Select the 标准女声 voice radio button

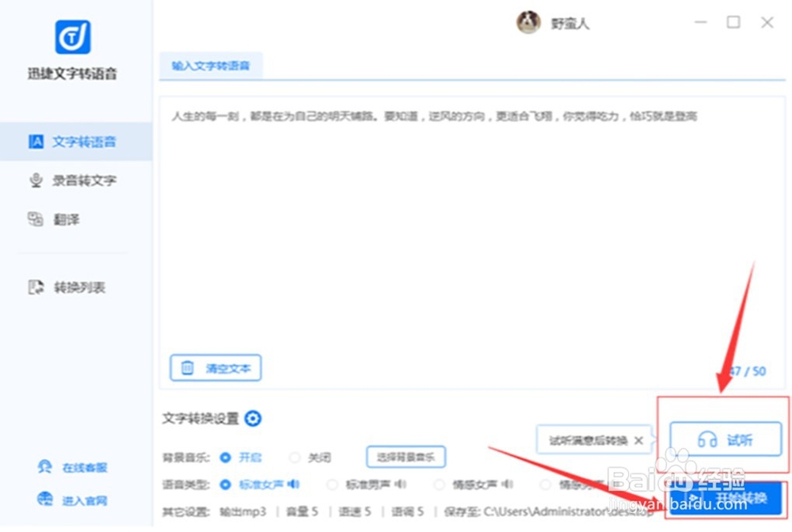[225, 484]
